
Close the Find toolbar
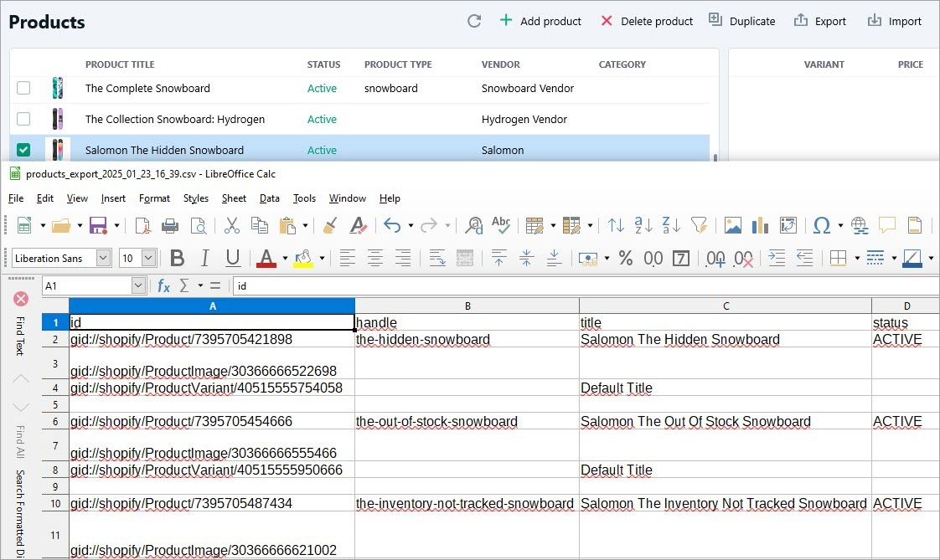(x=21, y=298)
